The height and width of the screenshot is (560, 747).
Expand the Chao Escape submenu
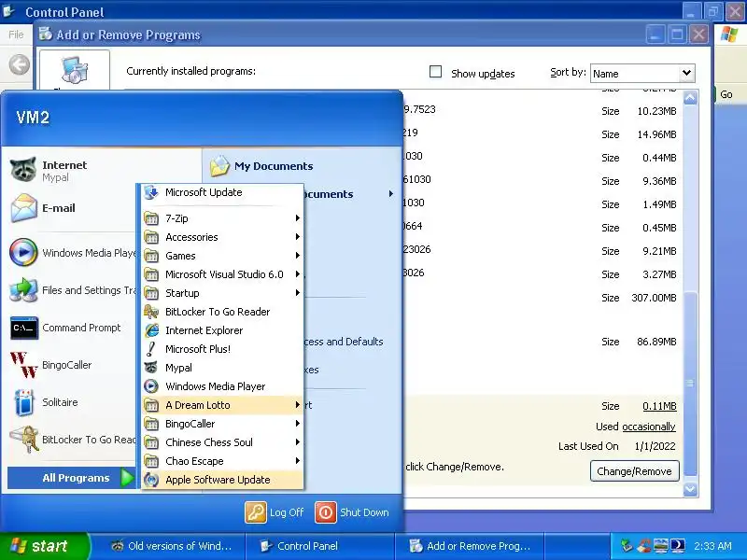coord(222,461)
